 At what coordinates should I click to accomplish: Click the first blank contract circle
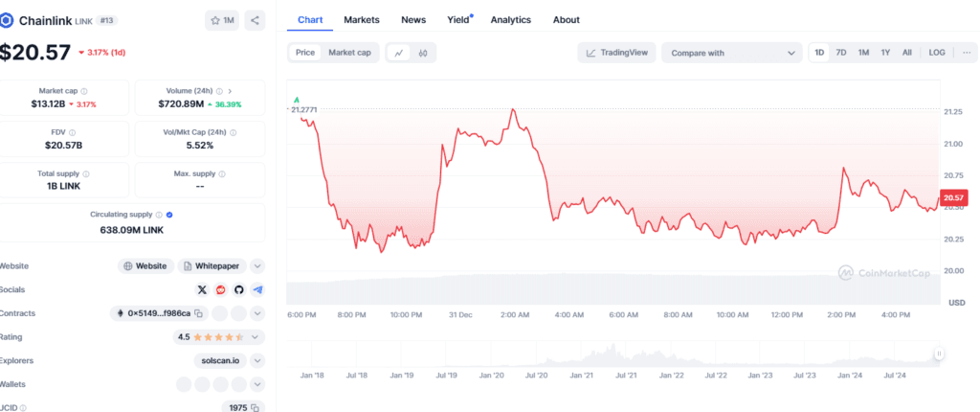[x=220, y=313]
